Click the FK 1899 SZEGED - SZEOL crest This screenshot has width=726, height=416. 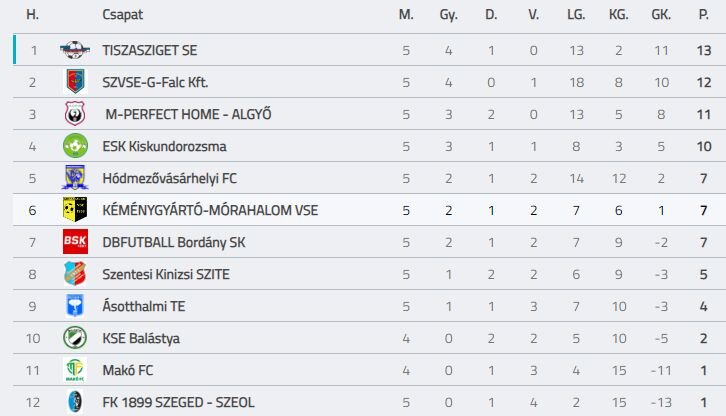pos(75,402)
